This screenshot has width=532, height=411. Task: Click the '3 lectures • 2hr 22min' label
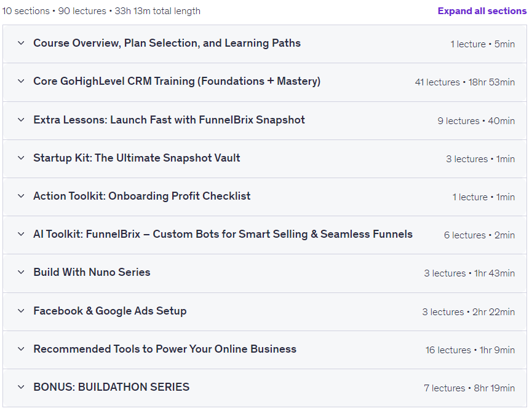pos(468,311)
